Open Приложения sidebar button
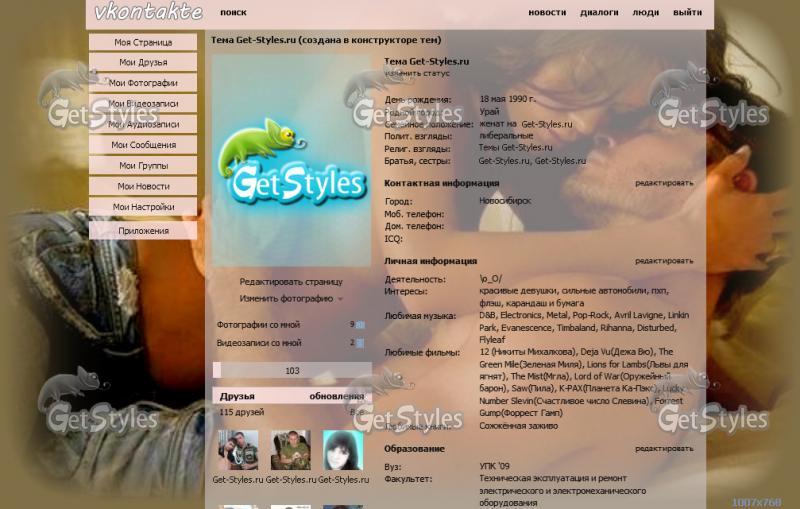 [143, 231]
